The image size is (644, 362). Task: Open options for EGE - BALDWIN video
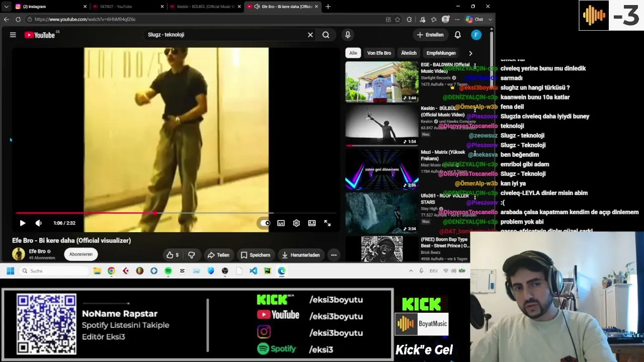click(x=474, y=66)
